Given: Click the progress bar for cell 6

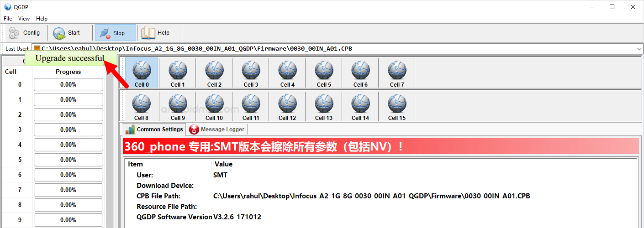Looking at the screenshot, I should coord(69,175).
